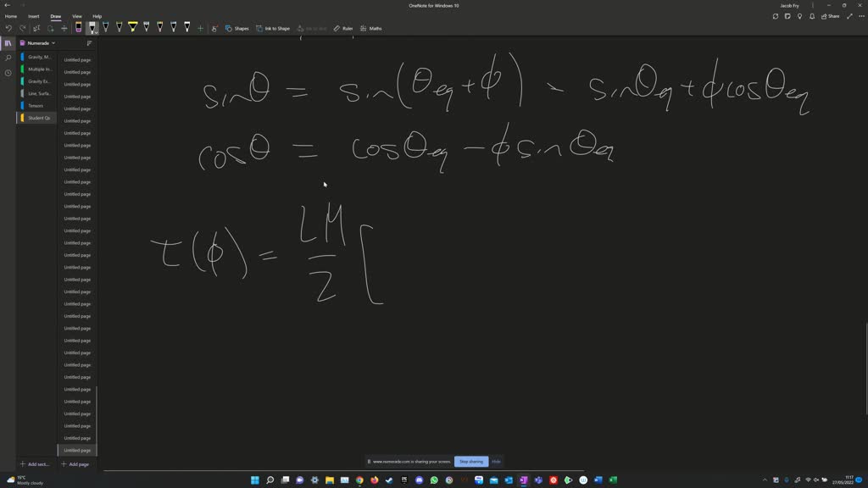Click the sync status icon
Screen dimensions: 868x488
click(x=775, y=16)
